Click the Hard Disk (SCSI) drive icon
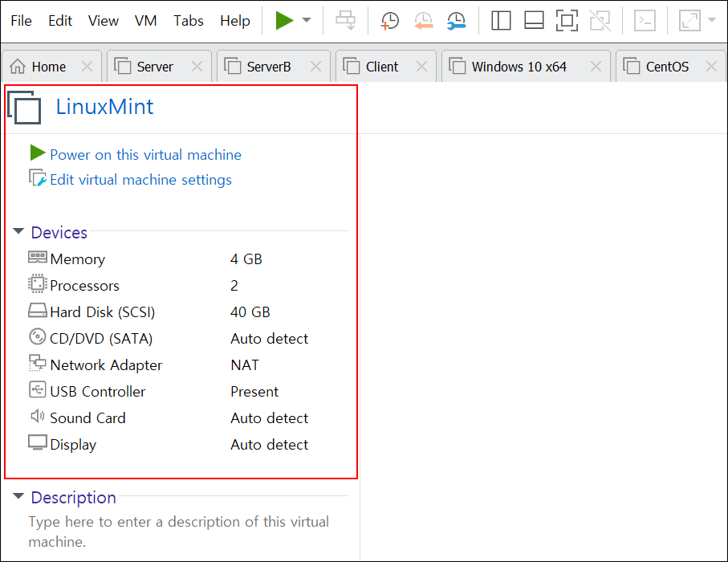The width and height of the screenshot is (728, 562). point(38,310)
